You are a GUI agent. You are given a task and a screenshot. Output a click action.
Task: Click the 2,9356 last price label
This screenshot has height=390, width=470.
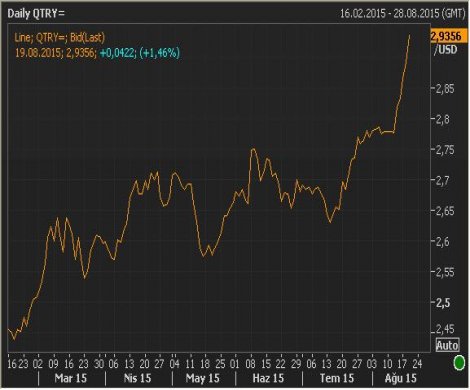point(447,36)
